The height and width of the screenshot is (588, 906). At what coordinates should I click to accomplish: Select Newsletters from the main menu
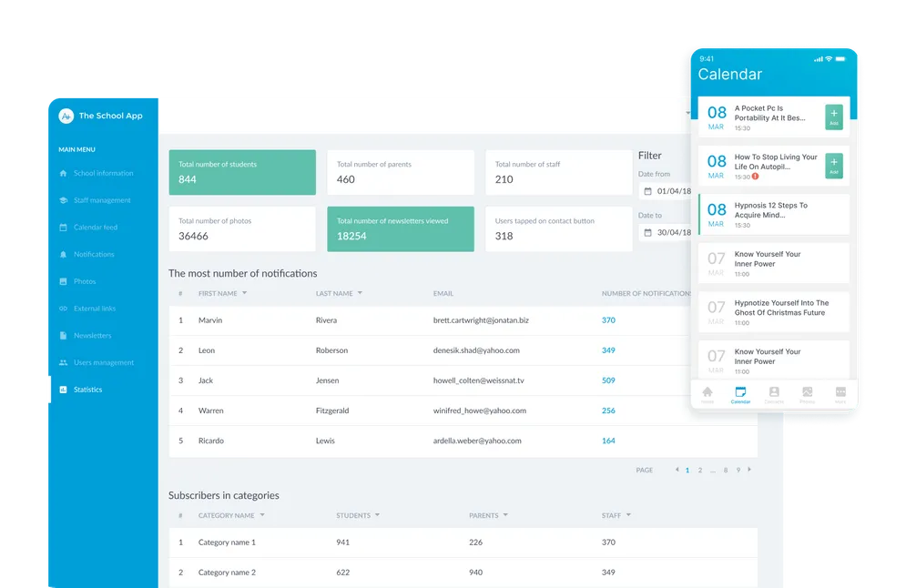92,336
